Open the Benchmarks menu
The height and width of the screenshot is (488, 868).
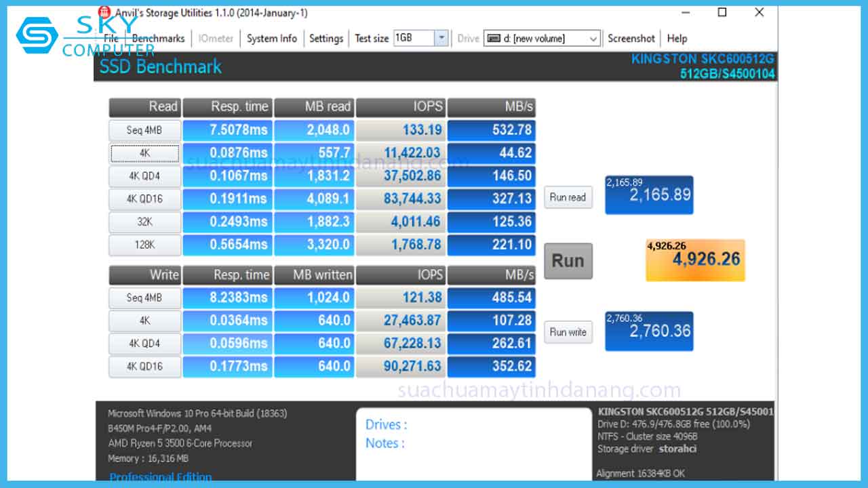pyautogui.click(x=158, y=39)
